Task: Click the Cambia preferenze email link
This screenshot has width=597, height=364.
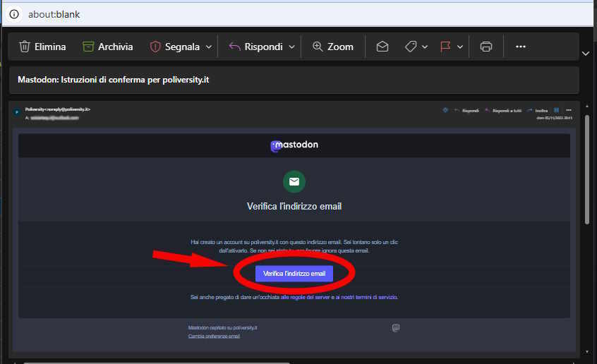Action: coord(214,336)
